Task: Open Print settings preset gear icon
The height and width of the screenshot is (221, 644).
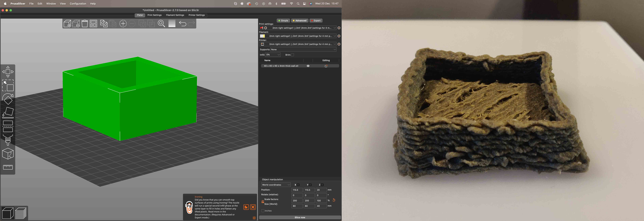Action: (x=339, y=28)
